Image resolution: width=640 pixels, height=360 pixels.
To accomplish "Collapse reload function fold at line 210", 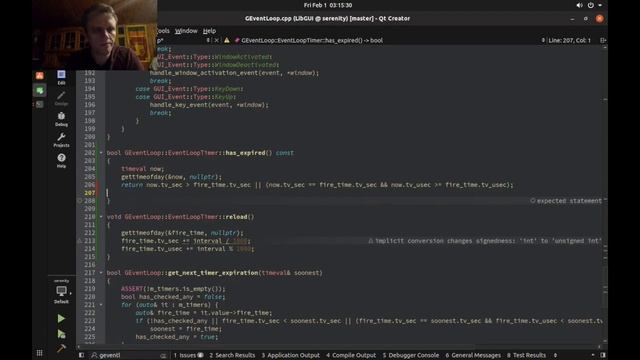I will (x=101, y=217).
